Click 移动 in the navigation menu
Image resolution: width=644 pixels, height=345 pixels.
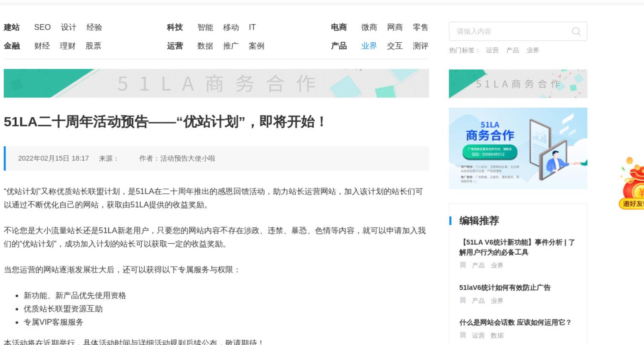231,27
